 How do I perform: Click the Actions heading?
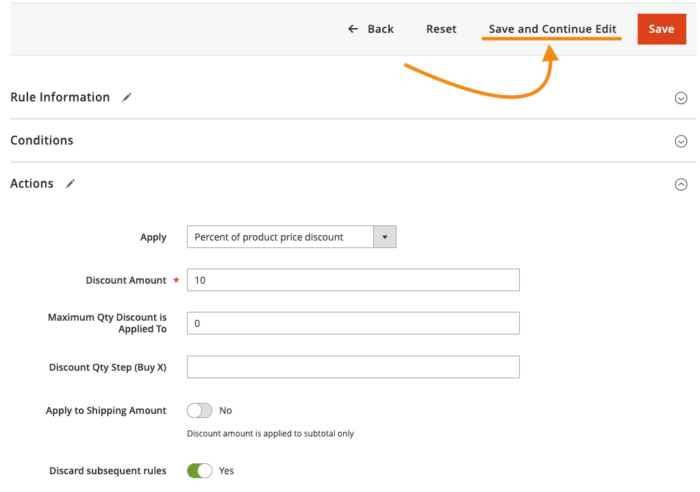click(x=32, y=184)
